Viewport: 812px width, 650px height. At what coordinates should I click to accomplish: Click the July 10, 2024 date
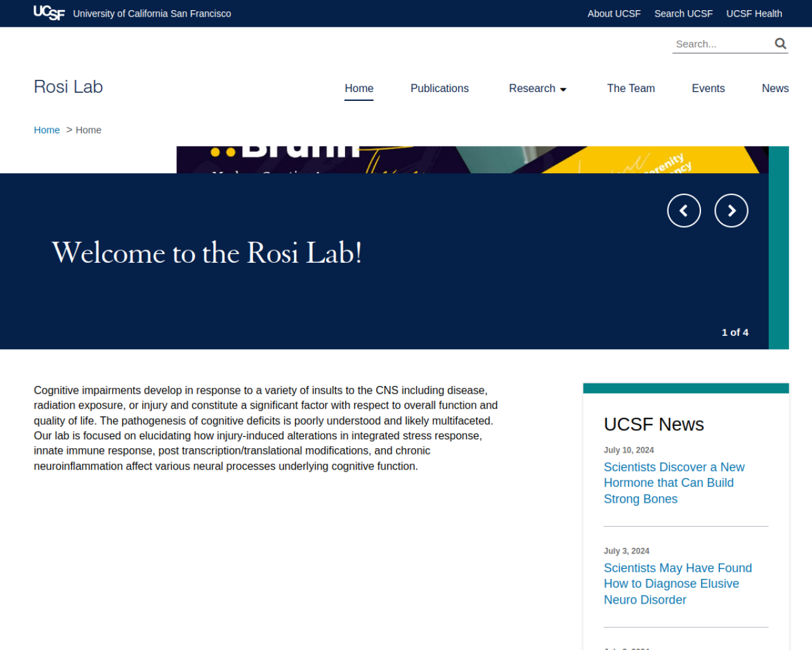[x=629, y=450]
